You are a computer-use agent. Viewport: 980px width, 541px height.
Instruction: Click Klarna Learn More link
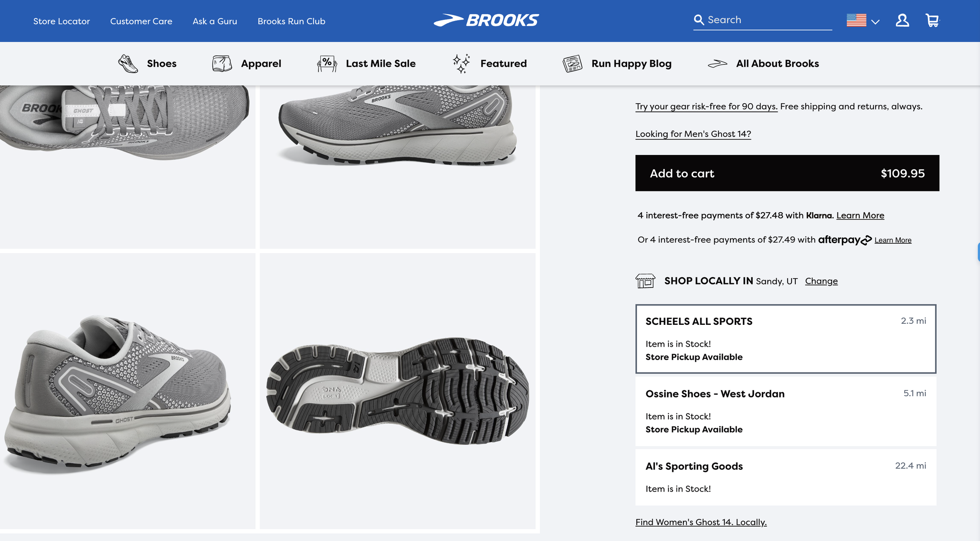[x=860, y=215]
